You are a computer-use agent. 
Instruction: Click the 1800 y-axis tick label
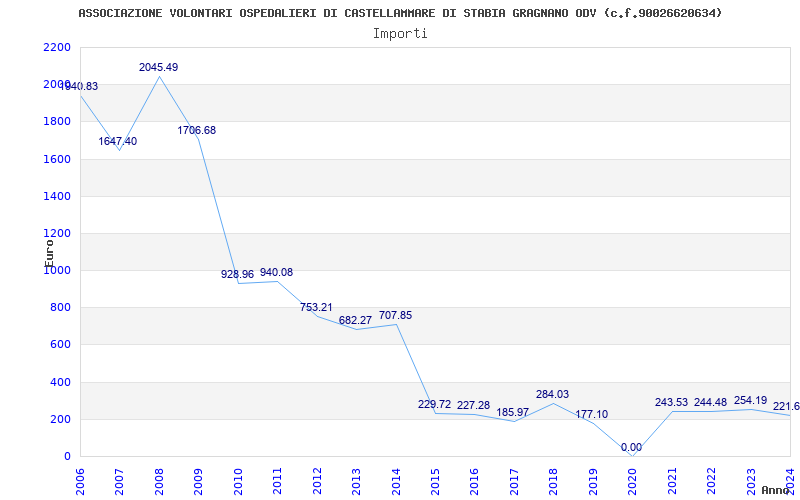pos(57,121)
